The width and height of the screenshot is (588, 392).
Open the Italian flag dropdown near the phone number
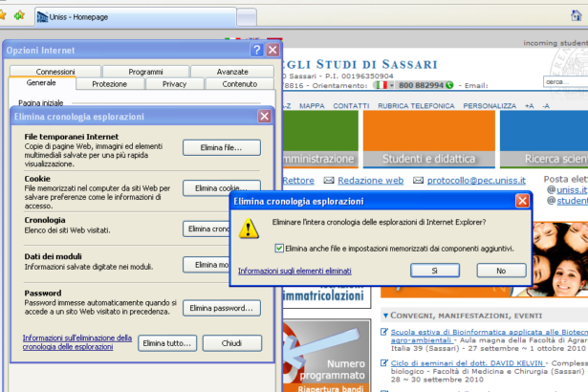383,85
